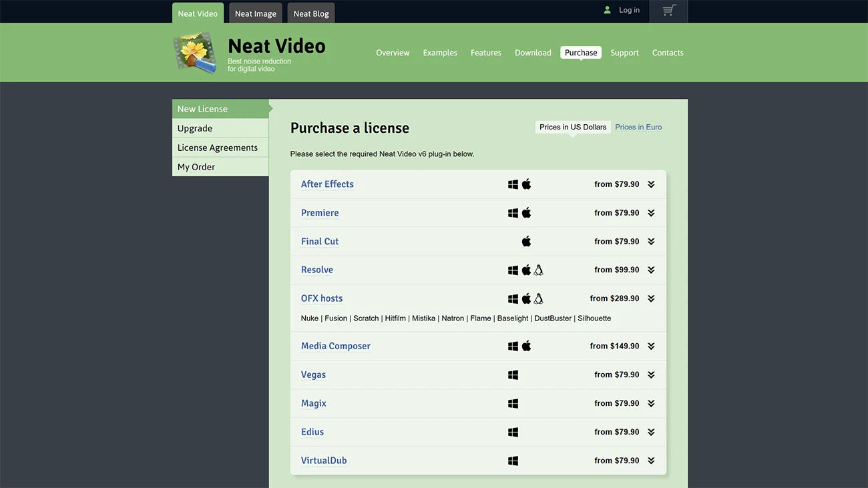868x488 pixels.
Task: Click the Apple icon in Resolve row
Action: point(526,270)
